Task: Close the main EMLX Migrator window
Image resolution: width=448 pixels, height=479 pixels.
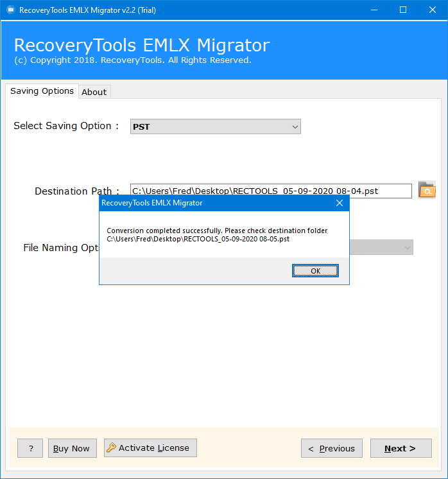Action: point(433,10)
